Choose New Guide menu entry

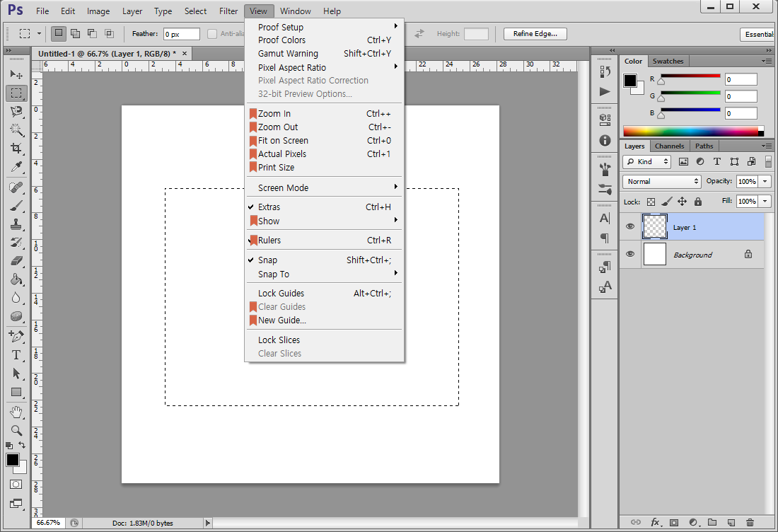point(325,320)
